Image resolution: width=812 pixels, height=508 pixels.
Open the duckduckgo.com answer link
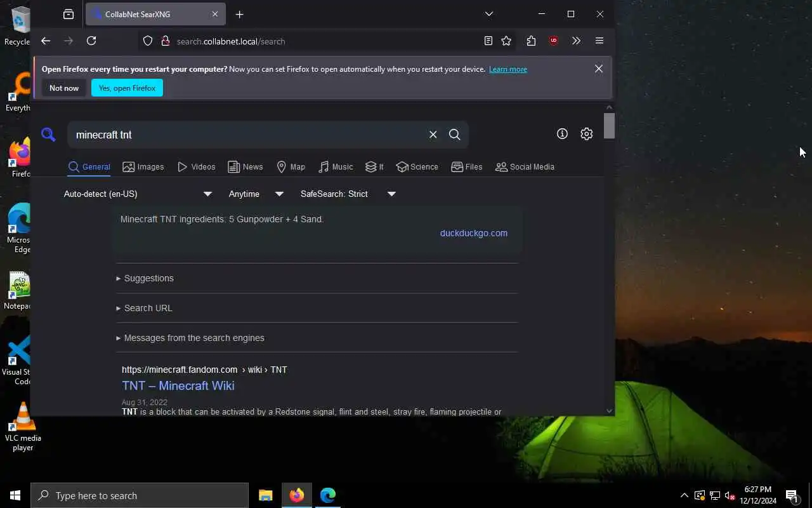[473, 233]
